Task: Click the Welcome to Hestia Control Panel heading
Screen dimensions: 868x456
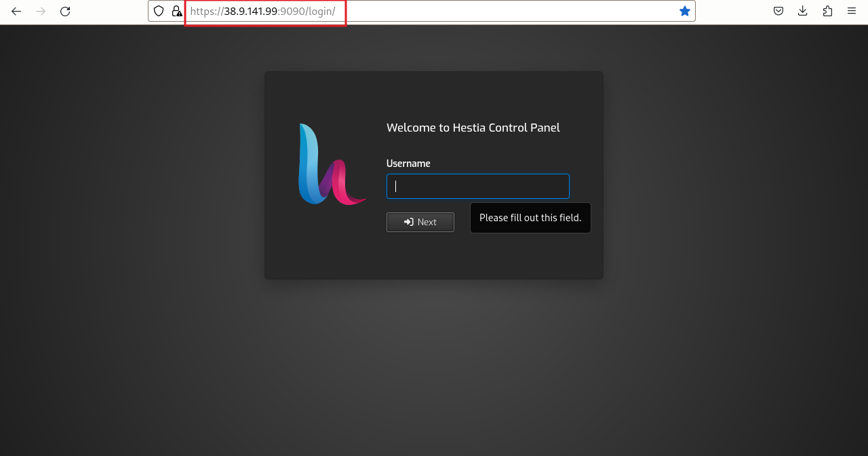Action: pyautogui.click(x=473, y=128)
